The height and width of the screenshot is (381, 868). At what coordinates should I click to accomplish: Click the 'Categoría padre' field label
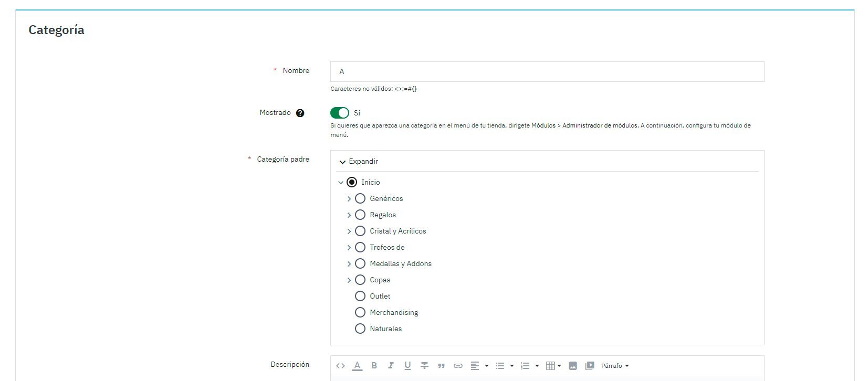click(x=283, y=159)
